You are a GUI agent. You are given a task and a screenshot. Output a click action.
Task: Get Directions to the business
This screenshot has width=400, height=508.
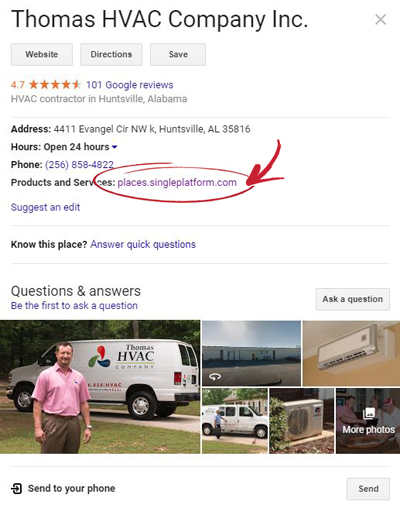[x=111, y=54]
